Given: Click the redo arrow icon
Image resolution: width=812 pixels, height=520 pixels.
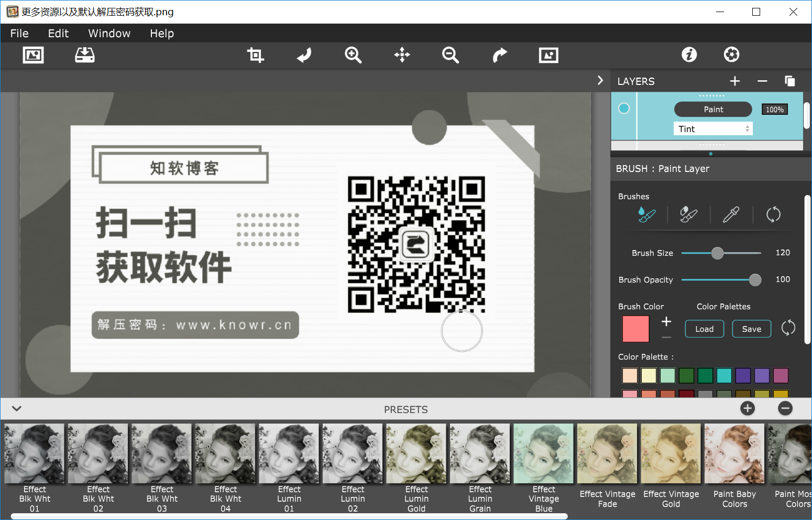Looking at the screenshot, I should [x=500, y=55].
